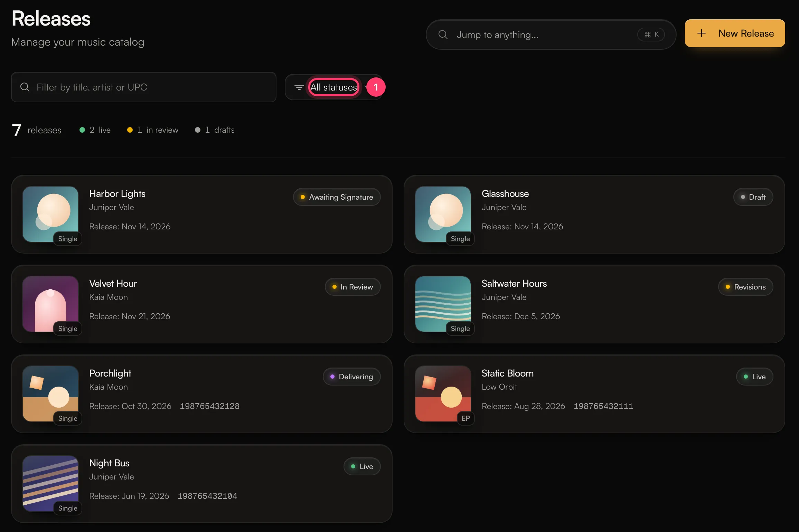
Task: Click the 1 in review count
Action: click(x=153, y=130)
